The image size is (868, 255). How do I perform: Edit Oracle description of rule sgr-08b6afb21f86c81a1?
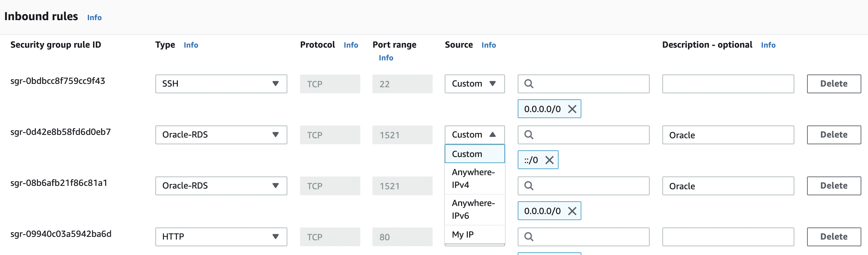(728, 186)
